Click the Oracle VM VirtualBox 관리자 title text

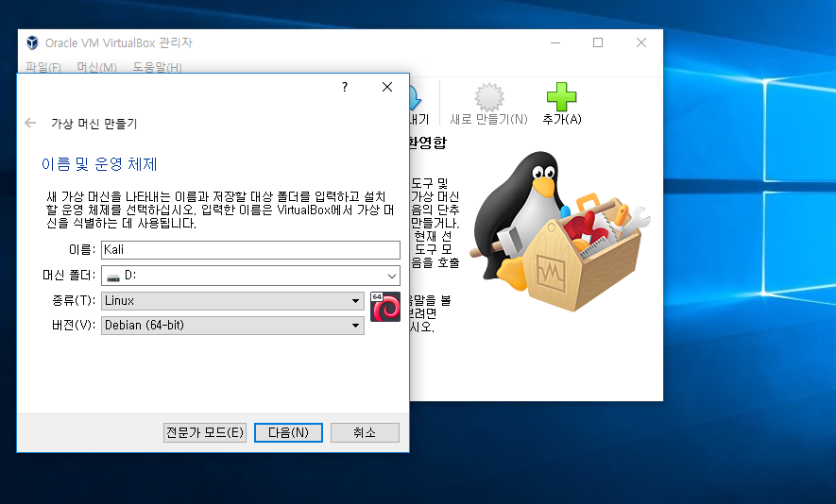pyautogui.click(x=119, y=42)
